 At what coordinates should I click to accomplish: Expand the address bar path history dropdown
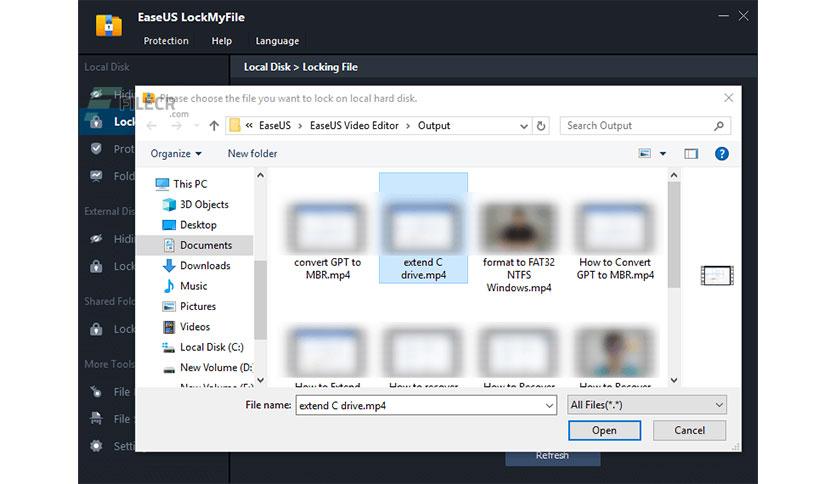[524, 126]
